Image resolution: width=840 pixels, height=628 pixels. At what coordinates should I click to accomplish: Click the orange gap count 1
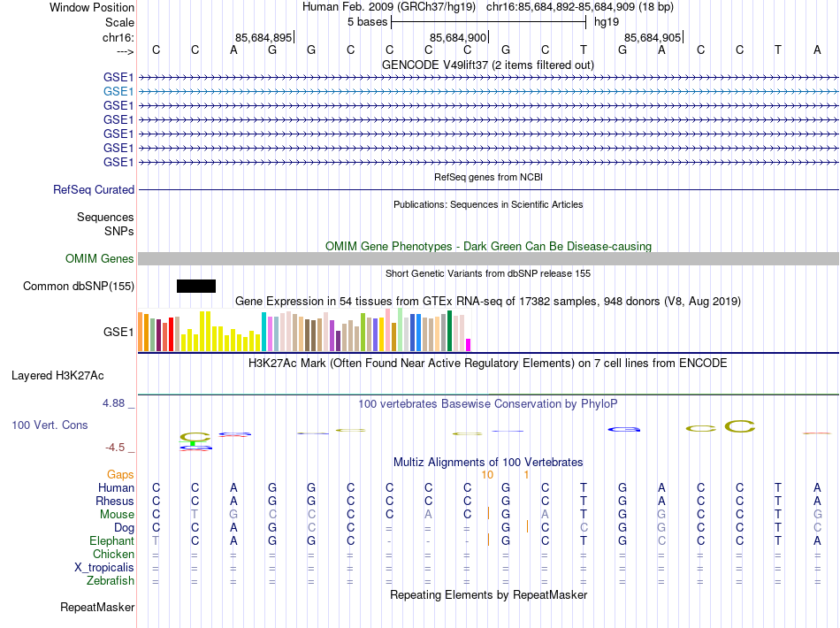click(527, 475)
